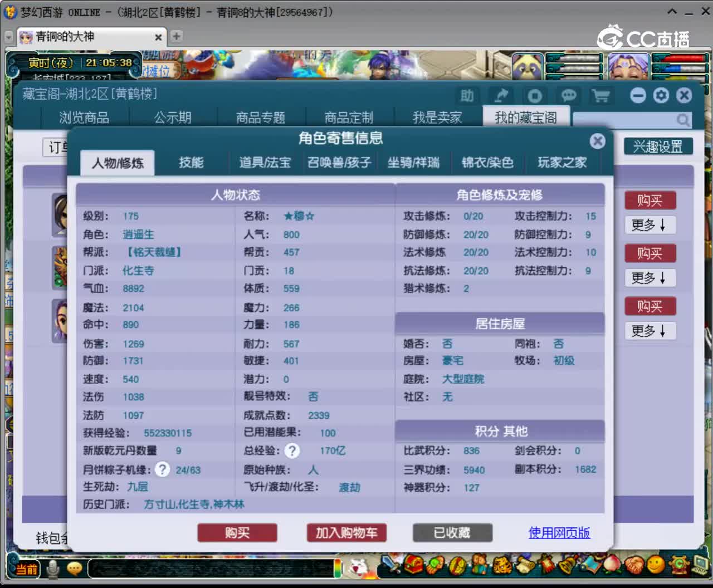Click the tiger icon in bottom toolbar
This screenshot has width=713, height=588.
pyautogui.click(x=501, y=566)
